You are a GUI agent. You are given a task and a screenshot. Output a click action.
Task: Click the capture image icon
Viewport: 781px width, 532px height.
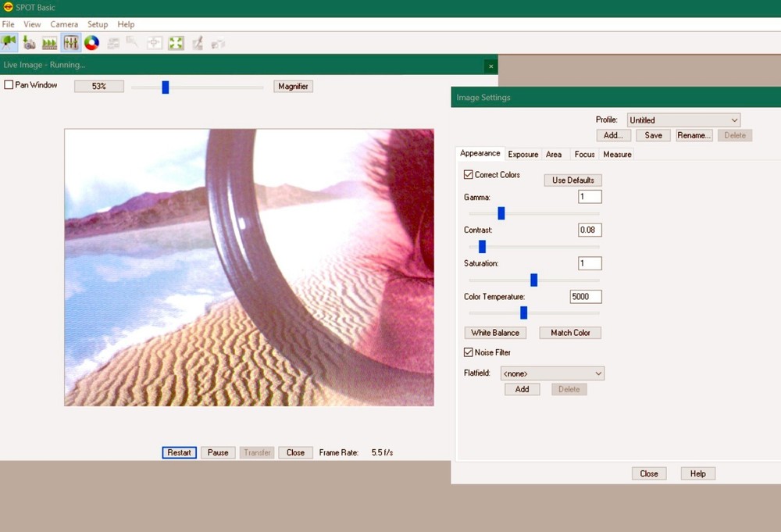(x=29, y=42)
